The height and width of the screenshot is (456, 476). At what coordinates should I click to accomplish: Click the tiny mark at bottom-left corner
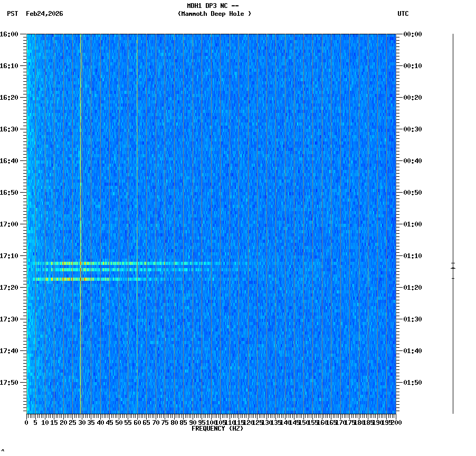(x=4, y=451)
